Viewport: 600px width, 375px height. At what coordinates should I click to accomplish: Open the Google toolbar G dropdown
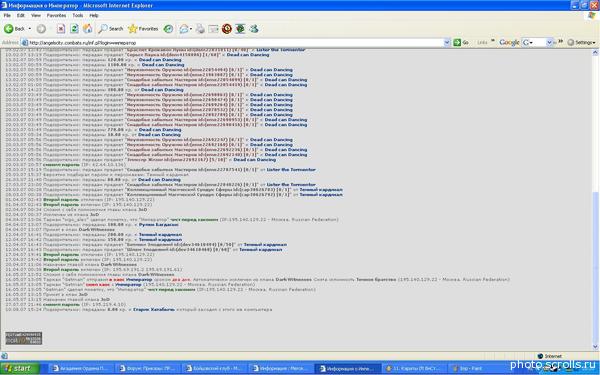(x=528, y=42)
